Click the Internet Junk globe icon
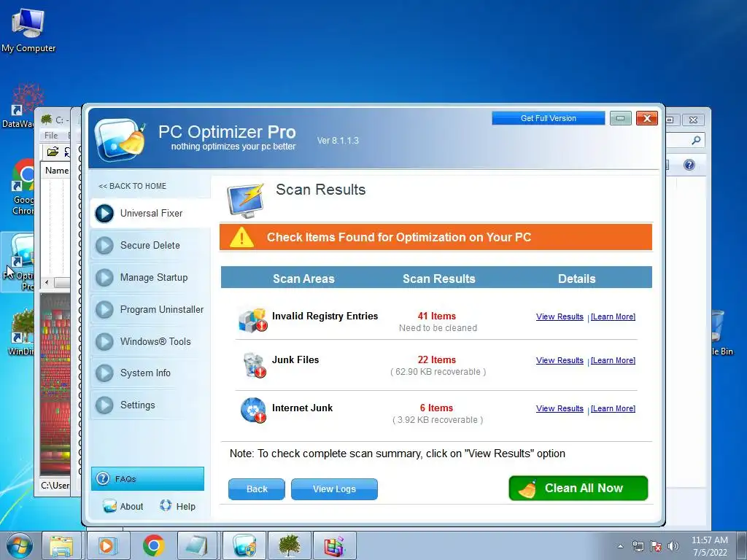The image size is (747, 560). (253, 410)
